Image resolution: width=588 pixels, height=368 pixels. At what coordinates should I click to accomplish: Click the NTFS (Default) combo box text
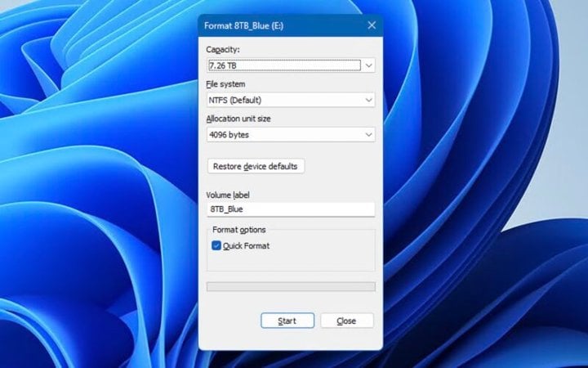pyautogui.click(x=234, y=101)
